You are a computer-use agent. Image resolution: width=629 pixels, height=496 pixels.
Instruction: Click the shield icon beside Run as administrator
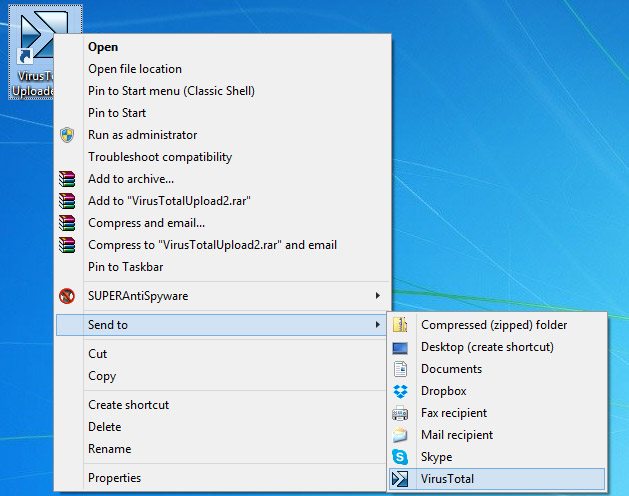pos(67,135)
